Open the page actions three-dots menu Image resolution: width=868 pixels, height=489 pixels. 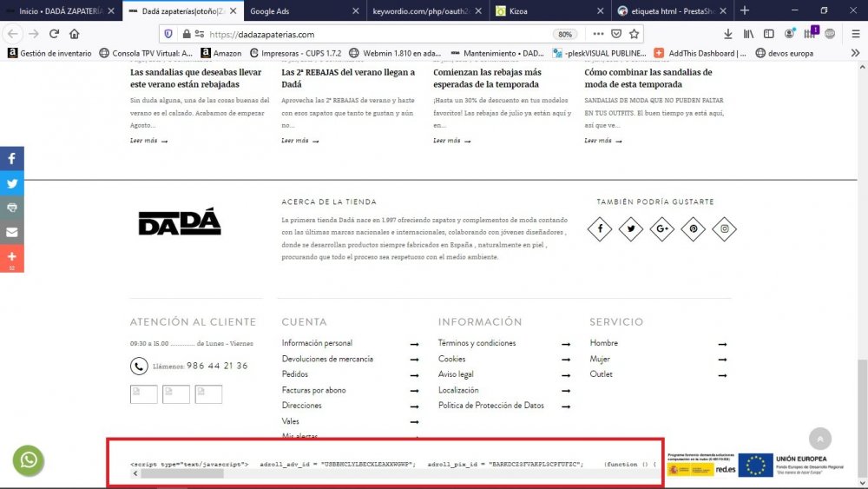(598, 34)
